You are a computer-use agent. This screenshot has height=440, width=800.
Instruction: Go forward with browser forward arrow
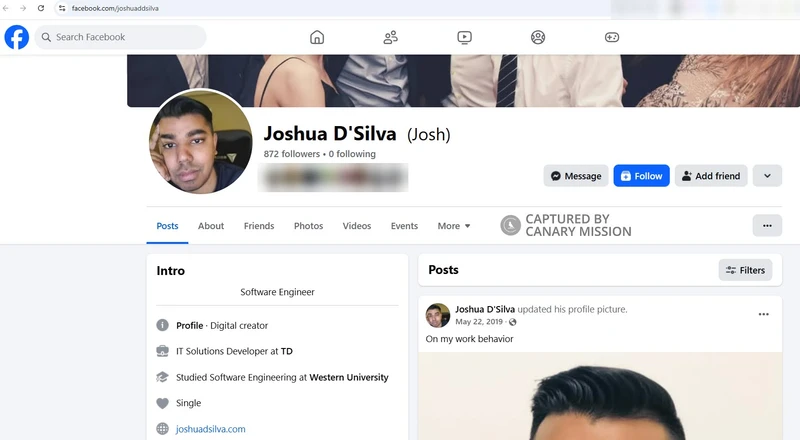pyautogui.click(x=23, y=8)
